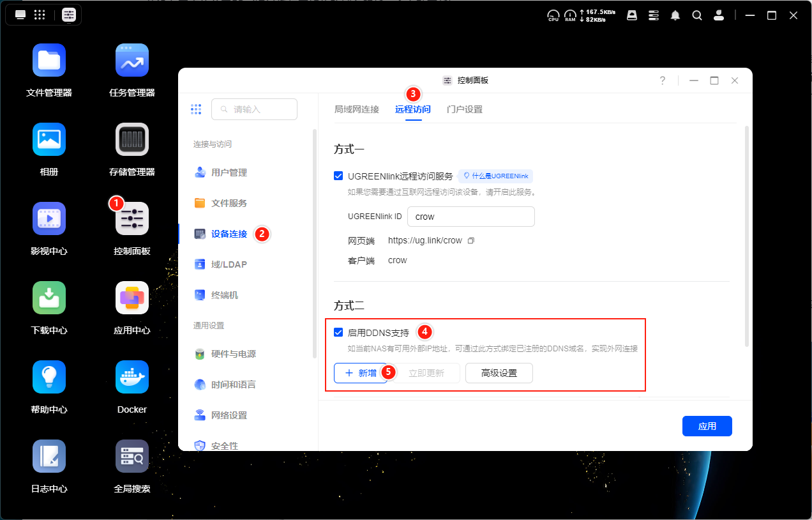Image resolution: width=812 pixels, height=520 pixels.
Task: Click the sidebar vertical scrollbar
Action: (x=314, y=243)
